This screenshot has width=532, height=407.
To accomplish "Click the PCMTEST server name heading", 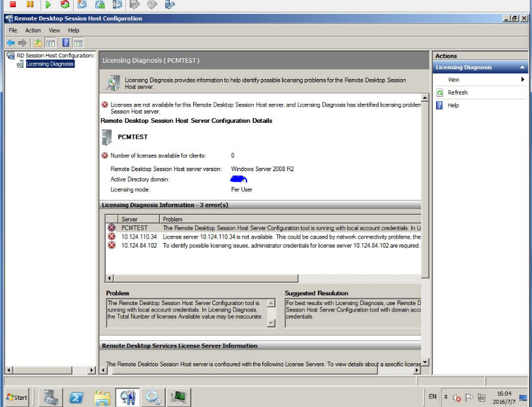I will click(133, 137).
